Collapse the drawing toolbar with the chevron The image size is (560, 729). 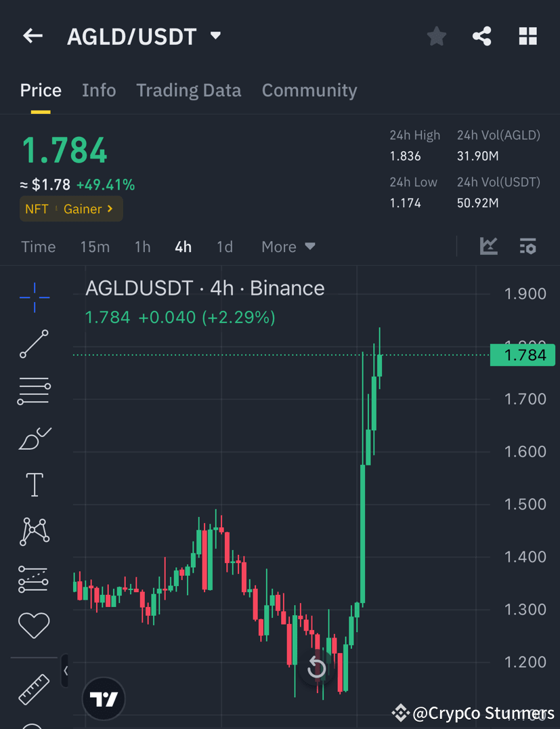pyautogui.click(x=65, y=670)
